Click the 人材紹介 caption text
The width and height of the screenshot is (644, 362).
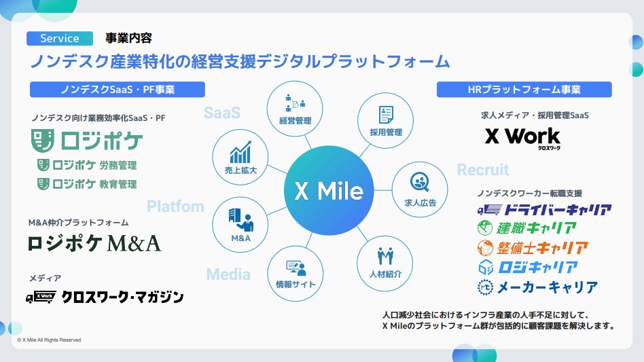coord(385,274)
